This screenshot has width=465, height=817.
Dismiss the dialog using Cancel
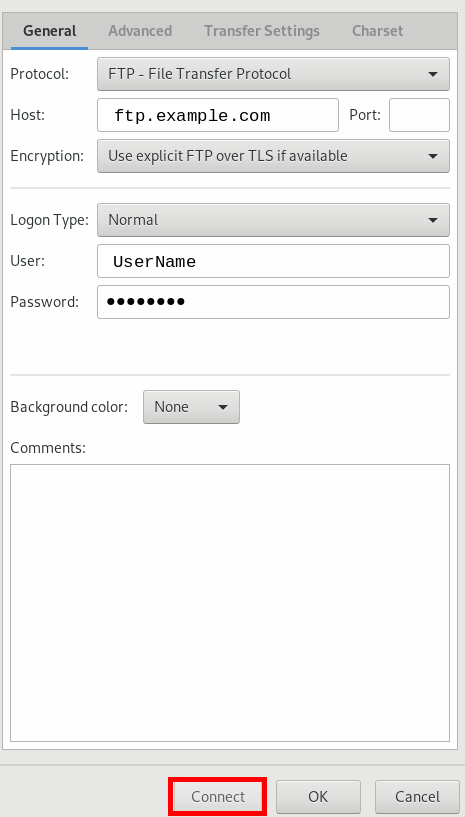pos(417,797)
